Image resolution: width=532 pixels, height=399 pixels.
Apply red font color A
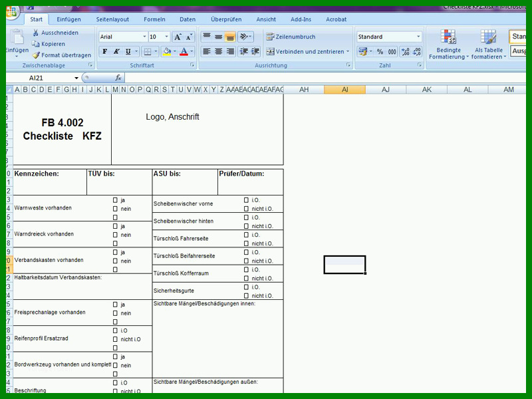tap(184, 52)
